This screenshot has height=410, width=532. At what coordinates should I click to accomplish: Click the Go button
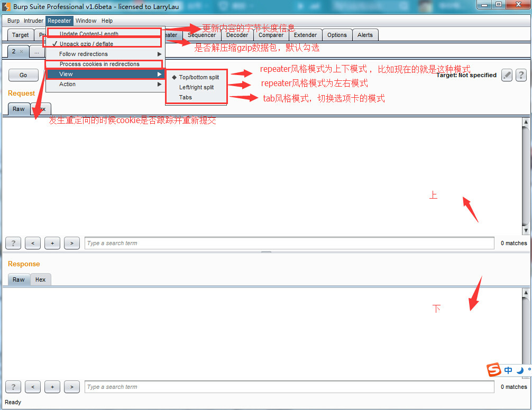(x=23, y=75)
